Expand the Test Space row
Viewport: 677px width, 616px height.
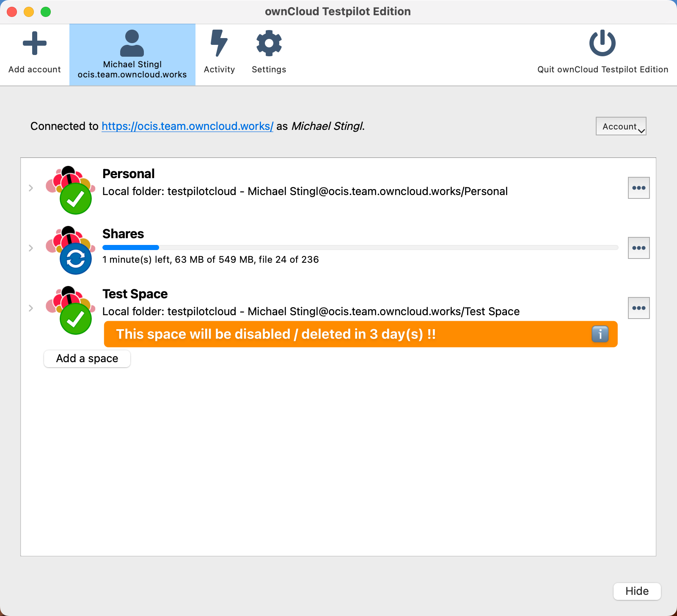31,308
